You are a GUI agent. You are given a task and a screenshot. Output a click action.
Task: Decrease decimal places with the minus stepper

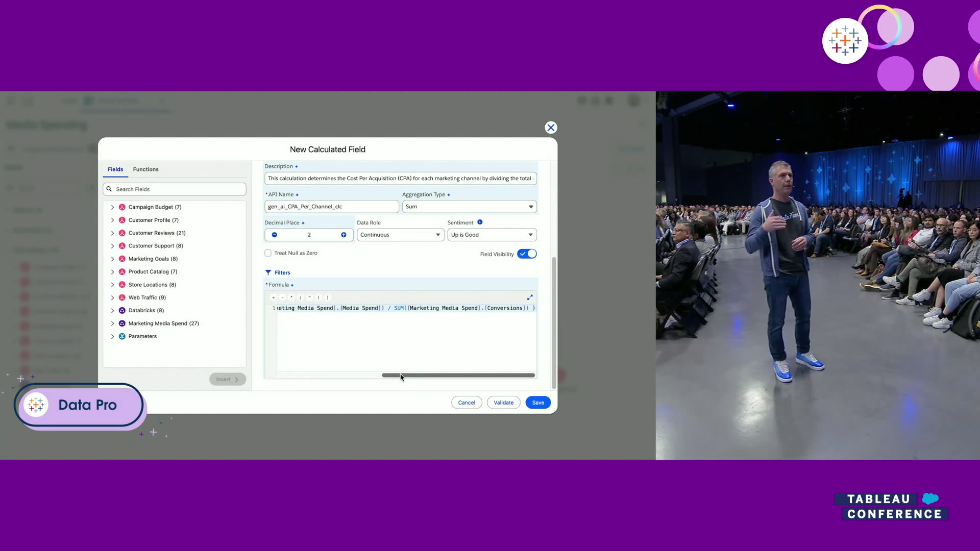click(275, 235)
